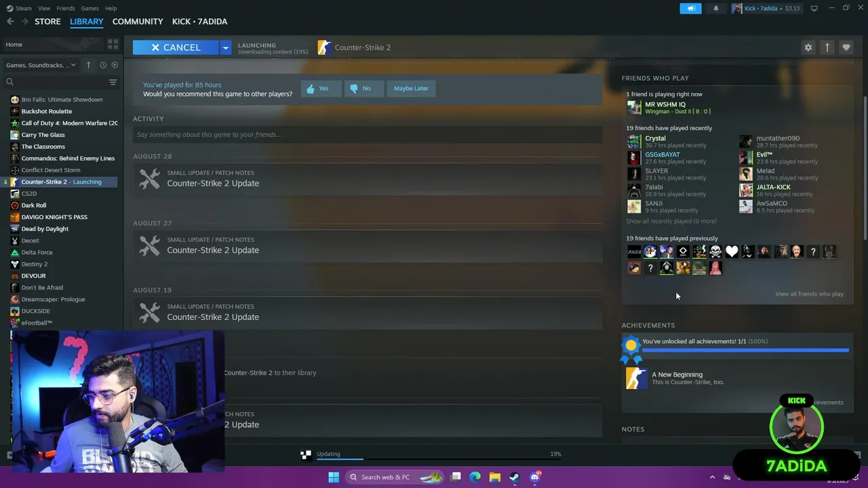Select DEVOUR in library list
Screen dimensions: 868x488
point(33,276)
